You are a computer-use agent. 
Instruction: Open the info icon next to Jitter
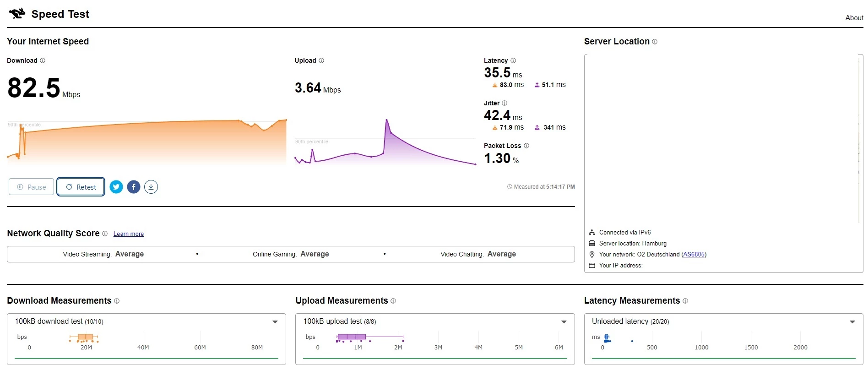point(505,103)
